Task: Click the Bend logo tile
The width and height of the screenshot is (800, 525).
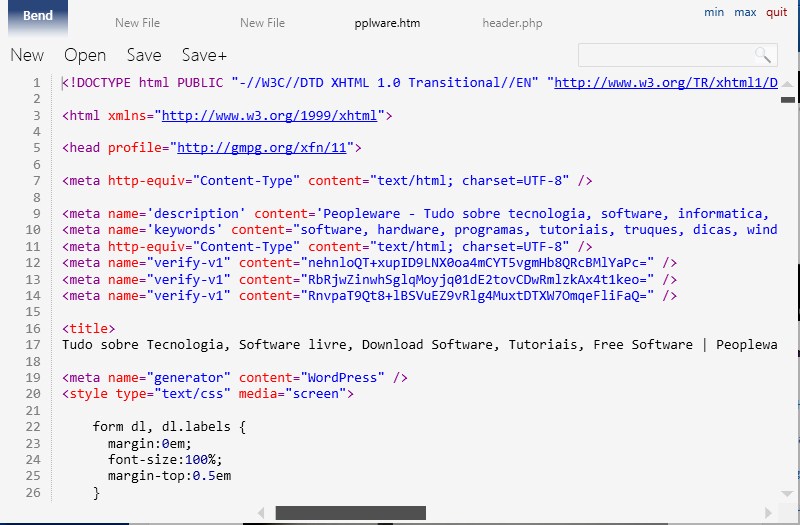Action: pyautogui.click(x=38, y=18)
